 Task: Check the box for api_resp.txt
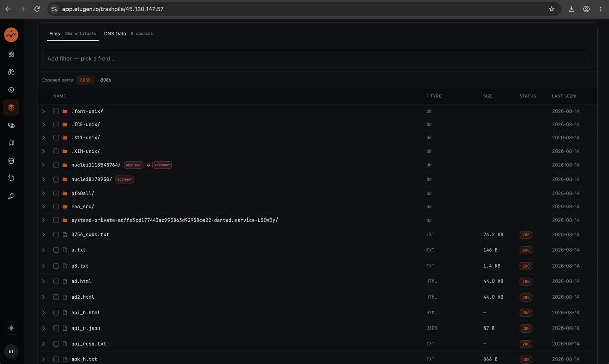coord(56,344)
